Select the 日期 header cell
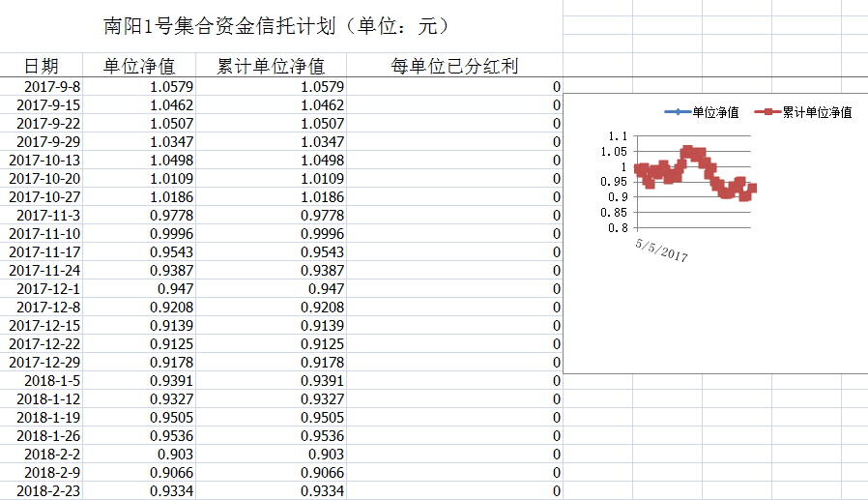The width and height of the screenshot is (868, 500). (x=41, y=66)
